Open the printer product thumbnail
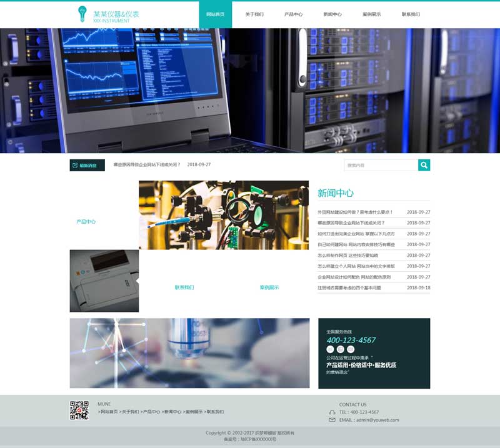Screen dimensions: 500x448 [104, 281]
